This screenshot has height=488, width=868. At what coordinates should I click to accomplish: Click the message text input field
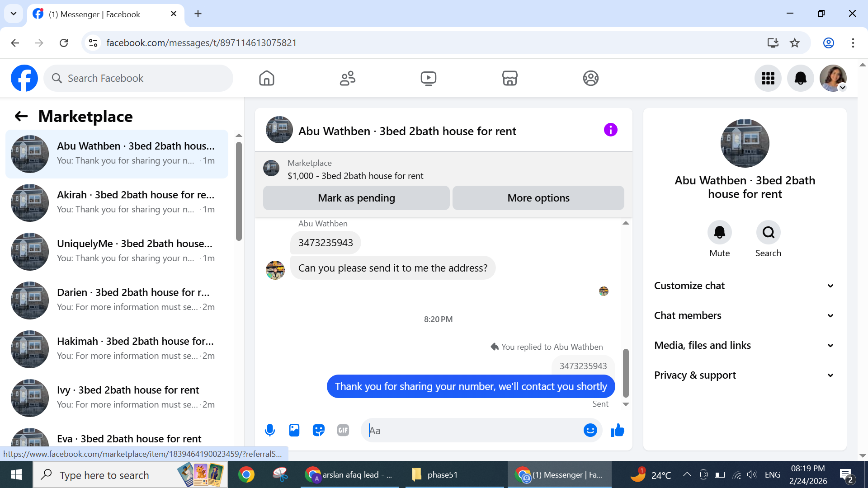[475, 430]
